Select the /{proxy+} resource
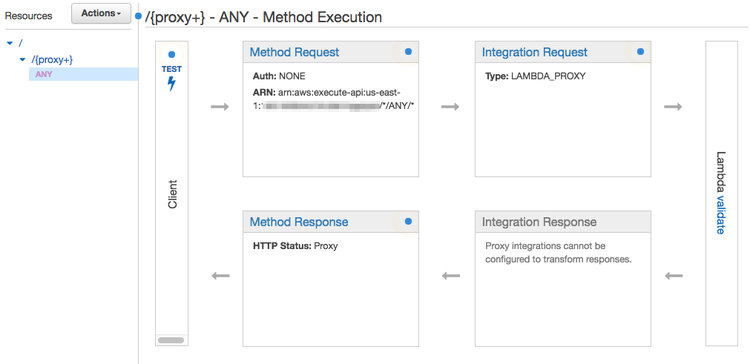Screen dimensions: 750x364 [52, 60]
